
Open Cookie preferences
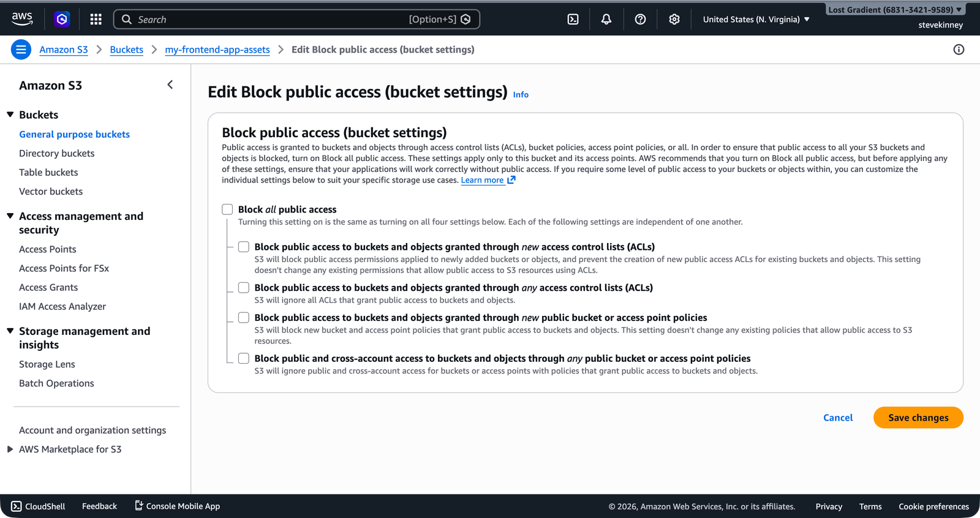933,506
